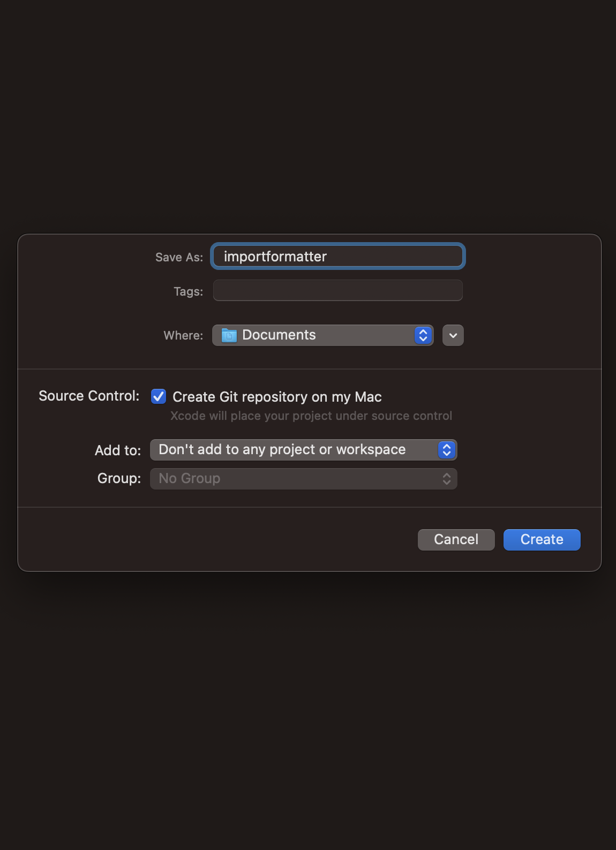Click the Documents folder icon in Where popup
Image resolution: width=616 pixels, height=850 pixels.
(x=229, y=335)
